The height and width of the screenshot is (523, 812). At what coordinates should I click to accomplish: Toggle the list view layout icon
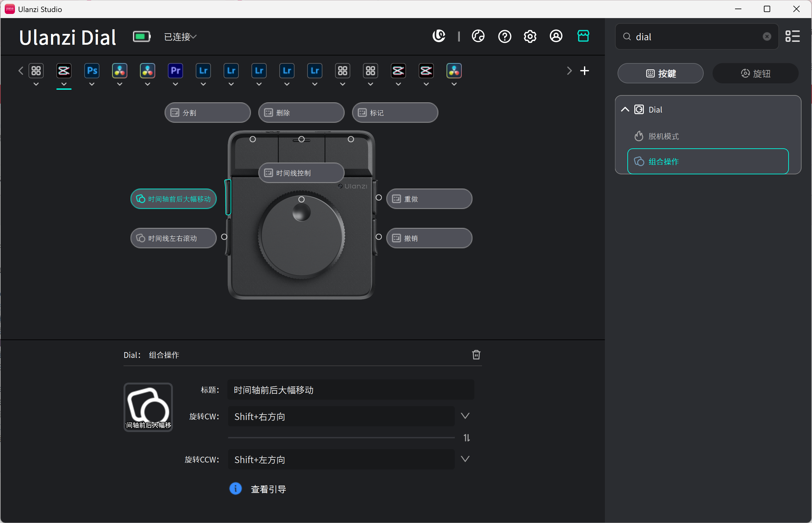pos(792,36)
